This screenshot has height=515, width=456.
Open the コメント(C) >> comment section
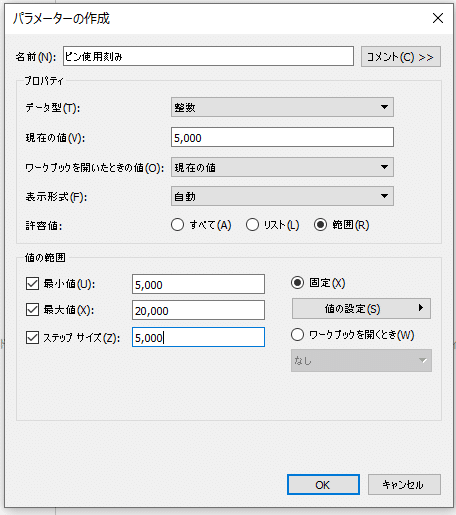401,57
